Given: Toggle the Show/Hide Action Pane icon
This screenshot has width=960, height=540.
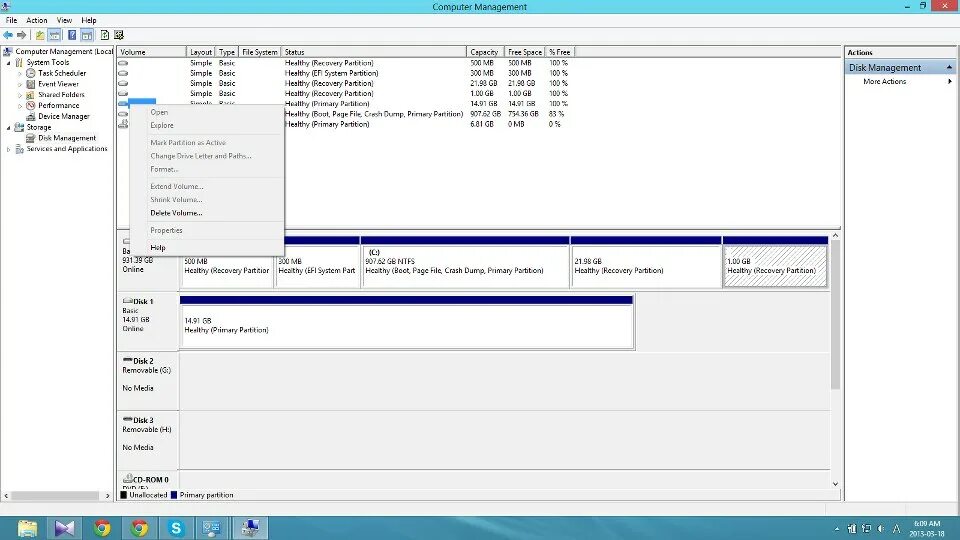Looking at the screenshot, I should click(87, 35).
